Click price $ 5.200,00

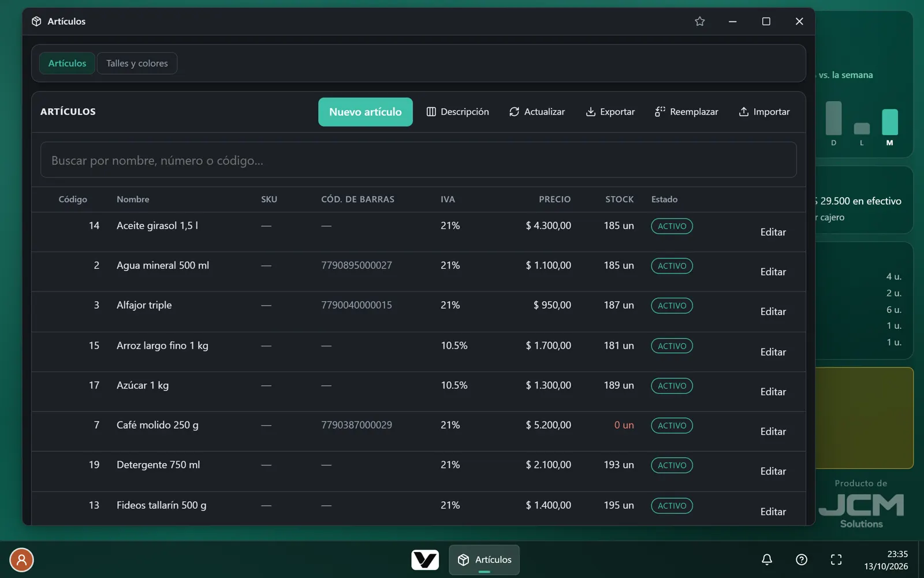click(548, 425)
